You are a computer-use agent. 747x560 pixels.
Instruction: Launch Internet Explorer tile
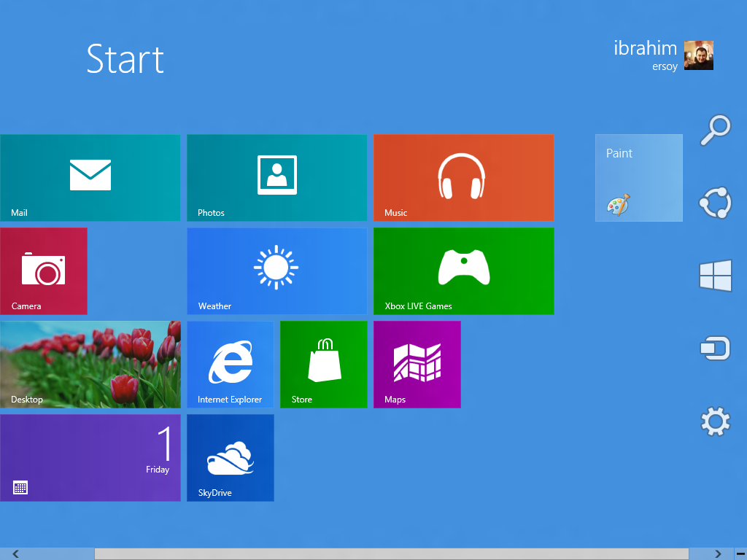(x=230, y=365)
